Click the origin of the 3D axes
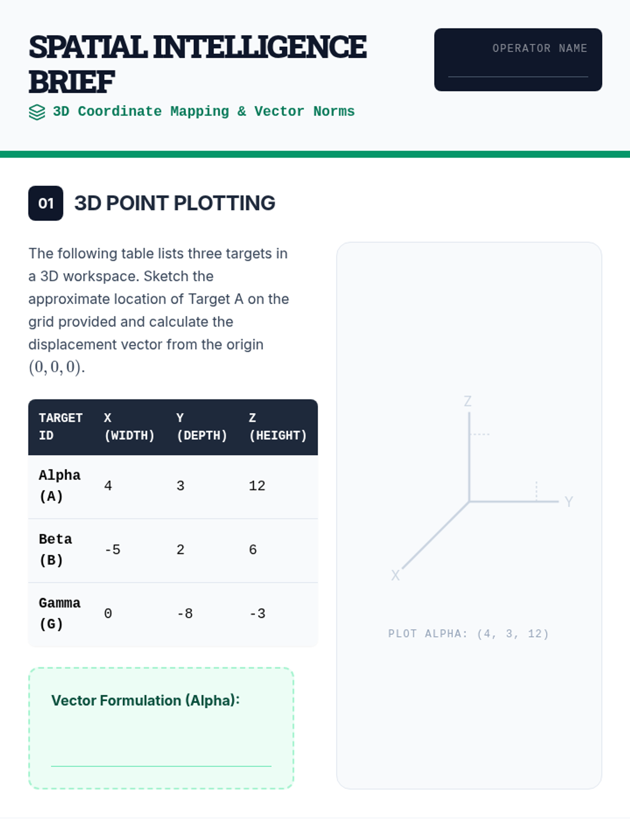 (x=469, y=501)
